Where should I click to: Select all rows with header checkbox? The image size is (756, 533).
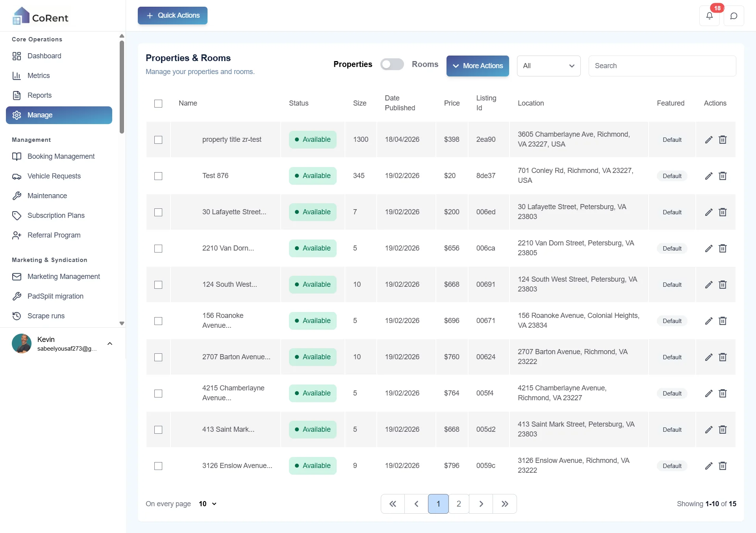158,104
